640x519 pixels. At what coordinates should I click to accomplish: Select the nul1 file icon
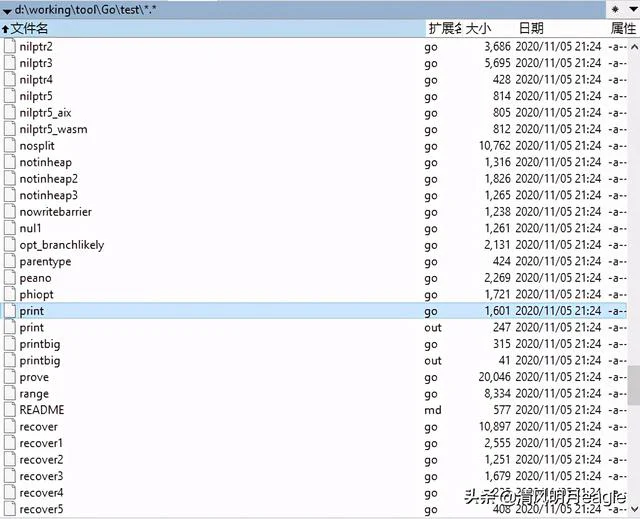click(10, 228)
